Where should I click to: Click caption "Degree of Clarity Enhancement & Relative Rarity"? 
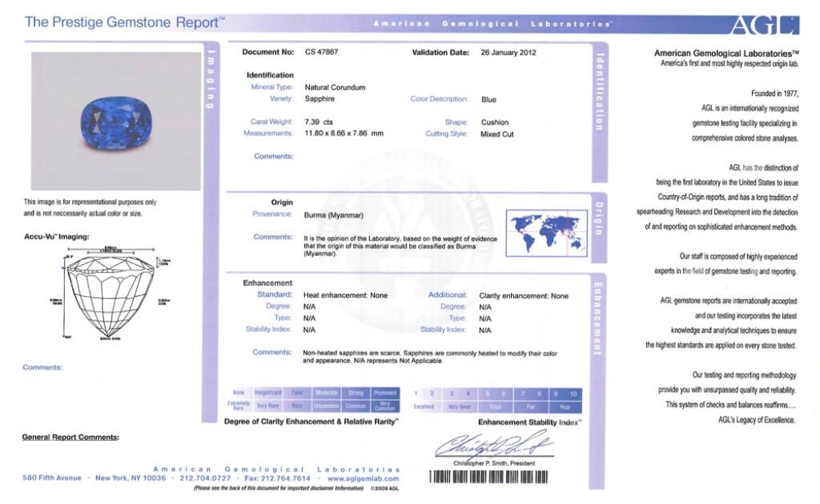[312, 422]
